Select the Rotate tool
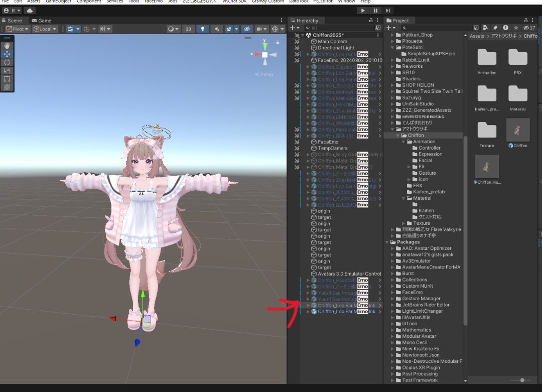Image resolution: width=542 pixels, height=392 pixels. click(7, 62)
